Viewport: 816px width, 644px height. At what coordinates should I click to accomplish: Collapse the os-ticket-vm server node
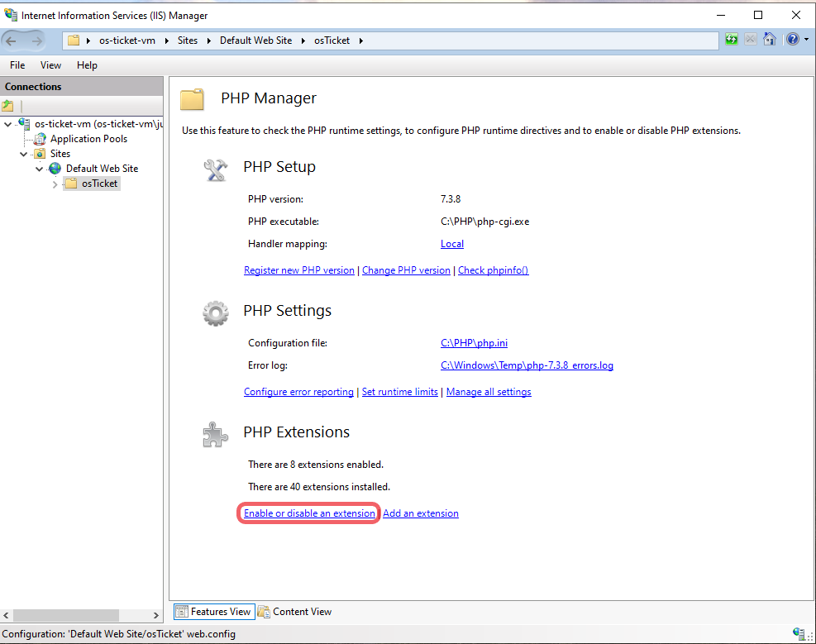click(7, 124)
